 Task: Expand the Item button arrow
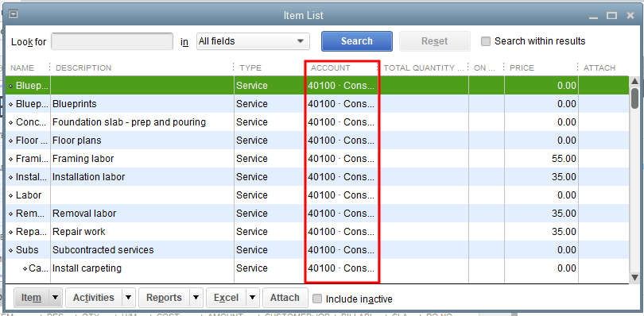click(56, 298)
